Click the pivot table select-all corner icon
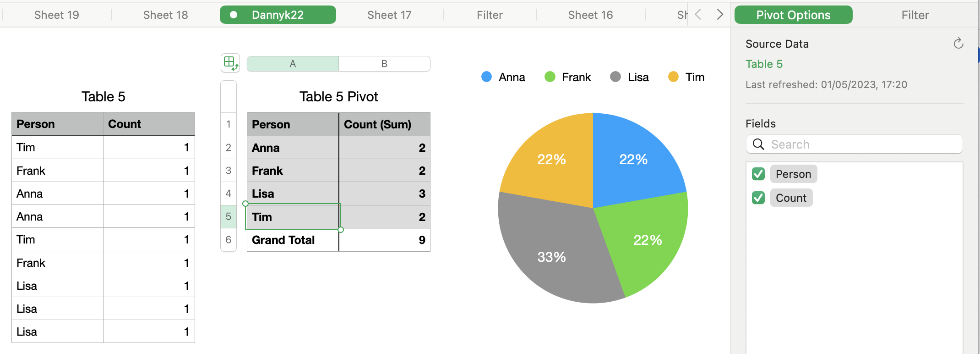980x354 pixels. [x=230, y=63]
